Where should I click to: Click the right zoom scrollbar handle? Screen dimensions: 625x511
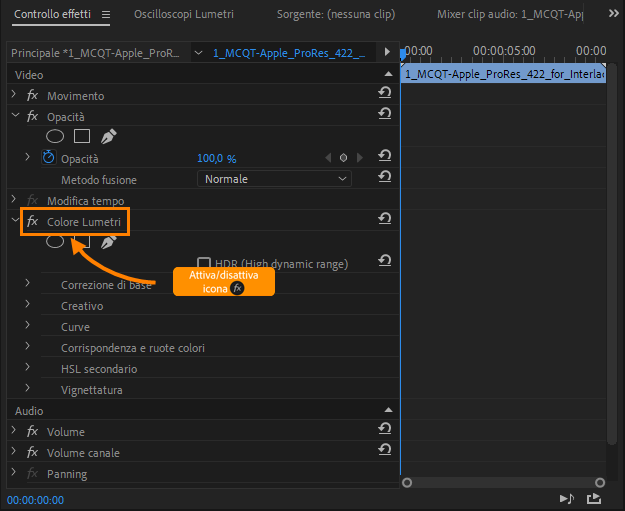click(x=600, y=483)
